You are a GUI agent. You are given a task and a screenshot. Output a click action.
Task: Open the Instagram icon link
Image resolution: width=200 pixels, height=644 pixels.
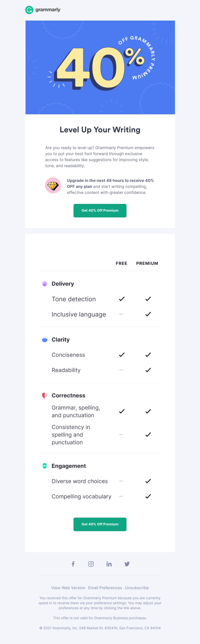pyautogui.click(x=91, y=564)
